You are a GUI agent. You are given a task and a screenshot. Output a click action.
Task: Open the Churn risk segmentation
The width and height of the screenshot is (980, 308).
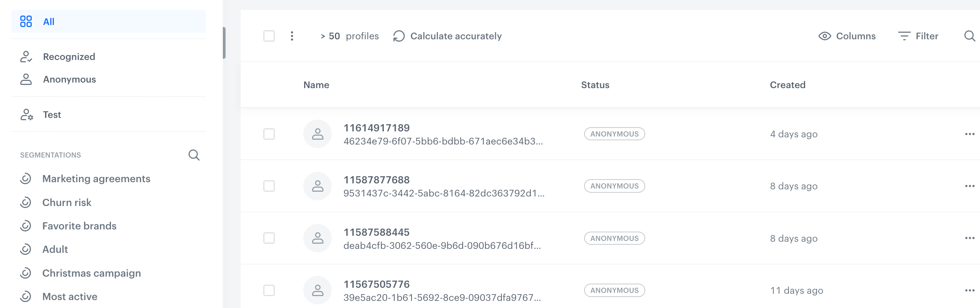coord(67,202)
